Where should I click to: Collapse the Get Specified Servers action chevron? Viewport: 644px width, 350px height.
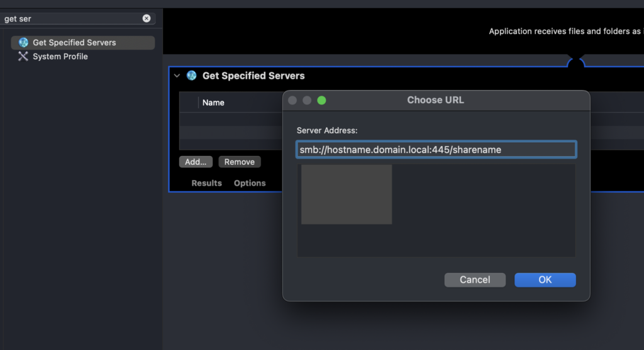(177, 76)
